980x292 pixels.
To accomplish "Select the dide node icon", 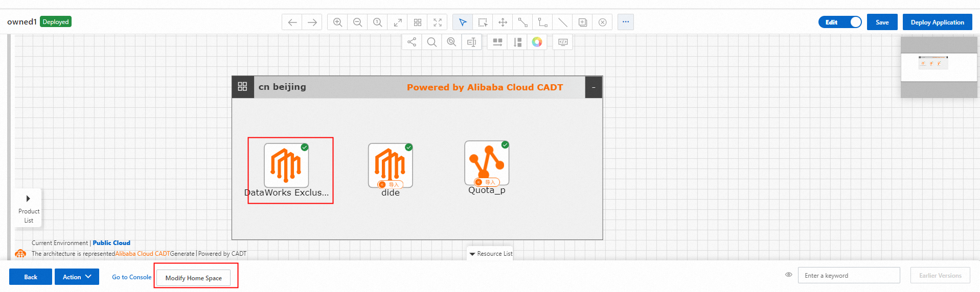I will coord(391,165).
